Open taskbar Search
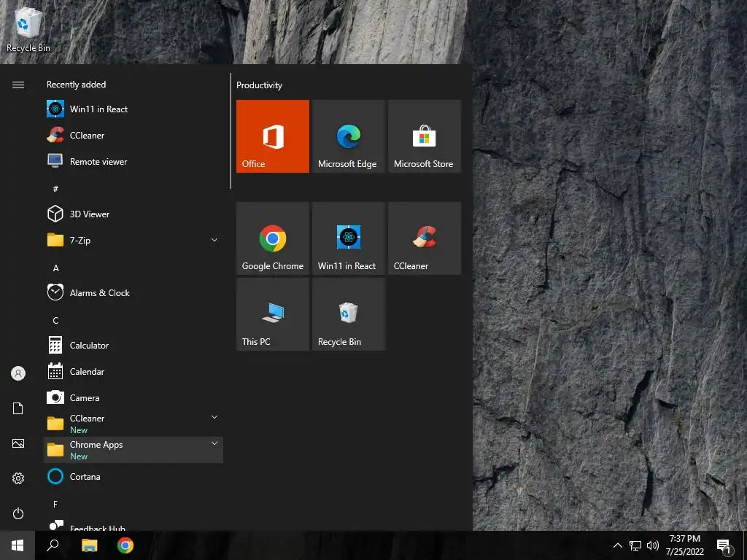Viewport: 747px width, 560px height. pyautogui.click(x=53, y=545)
